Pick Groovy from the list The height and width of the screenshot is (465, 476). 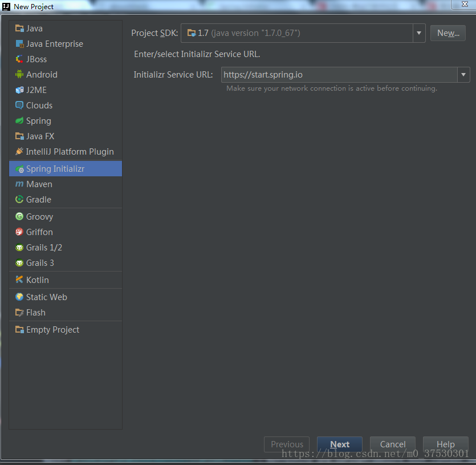tap(66, 217)
